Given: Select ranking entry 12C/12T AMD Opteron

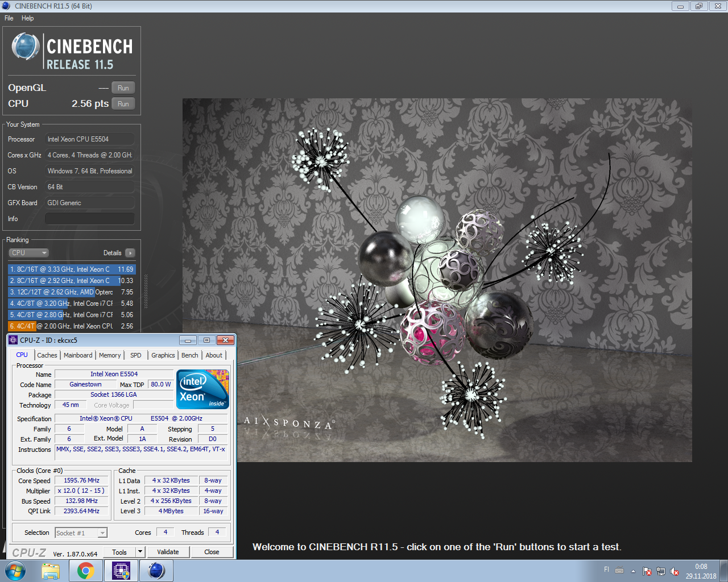Looking at the screenshot, I should coord(72,292).
